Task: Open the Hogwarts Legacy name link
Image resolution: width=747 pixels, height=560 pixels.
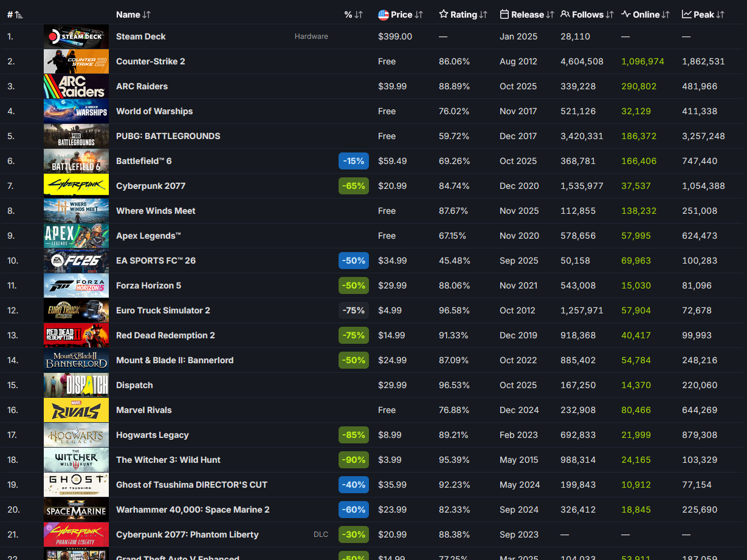Action: [x=153, y=435]
